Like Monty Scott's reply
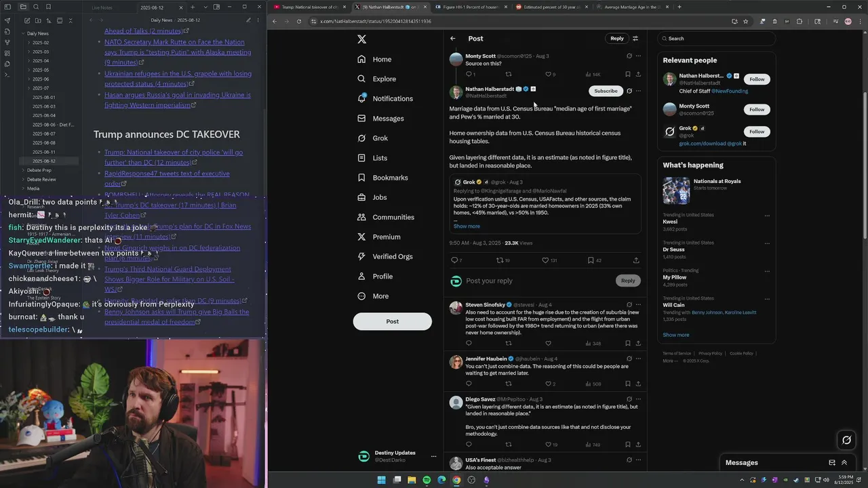Viewport: 868px width, 488px height. click(549, 75)
